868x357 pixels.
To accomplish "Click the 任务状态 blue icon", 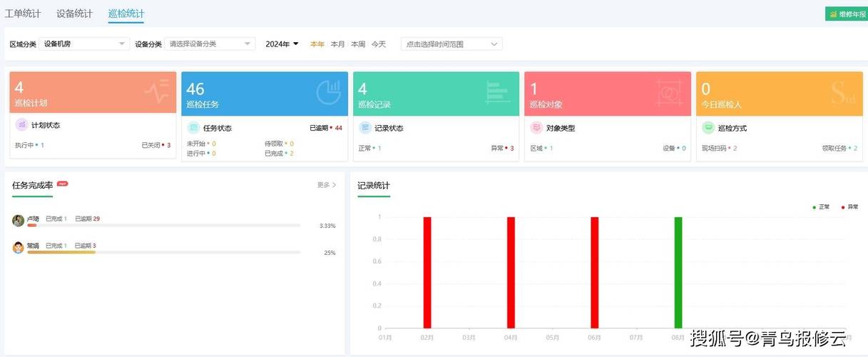I will pyautogui.click(x=193, y=128).
